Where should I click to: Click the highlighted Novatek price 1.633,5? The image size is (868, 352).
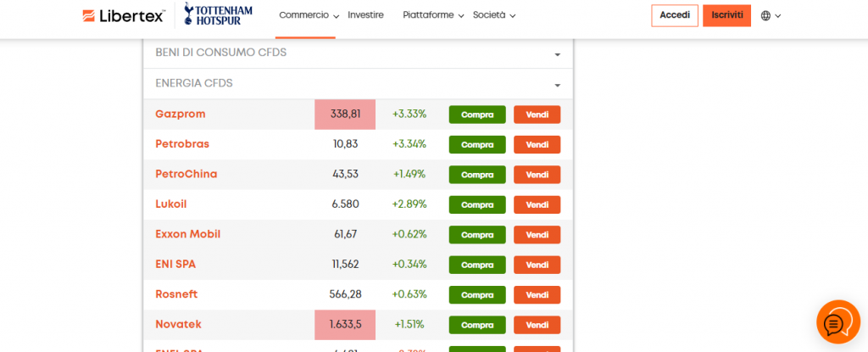345,324
